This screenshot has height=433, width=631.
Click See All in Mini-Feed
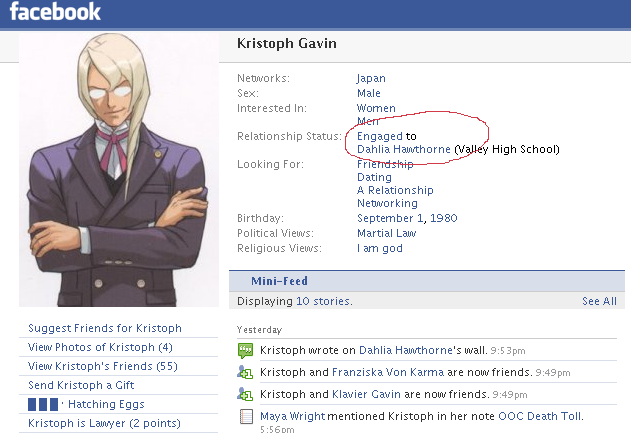tap(599, 301)
